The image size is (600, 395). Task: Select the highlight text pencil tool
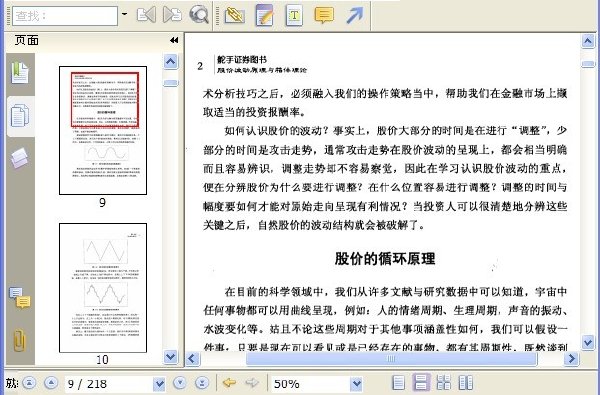264,15
